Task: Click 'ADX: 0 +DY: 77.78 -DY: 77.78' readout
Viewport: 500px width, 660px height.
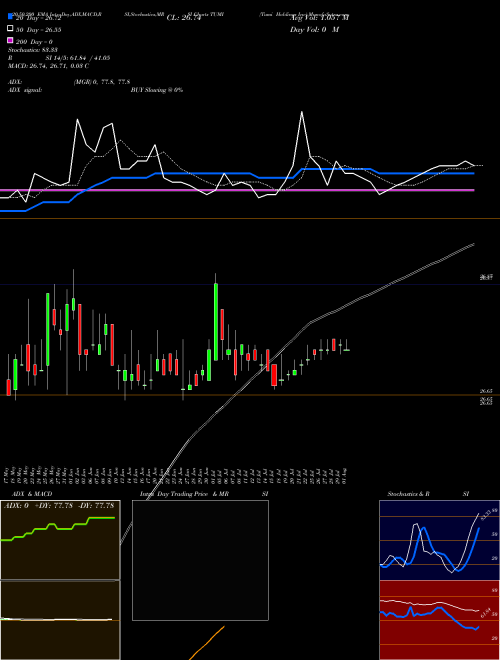Action: [59, 505]
